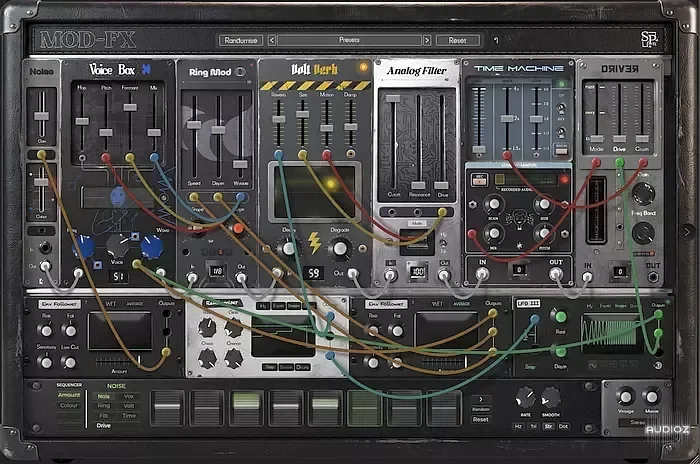700x464 pixels.
Task: Turn the Driver Freq Band knob
Action: 643,233
